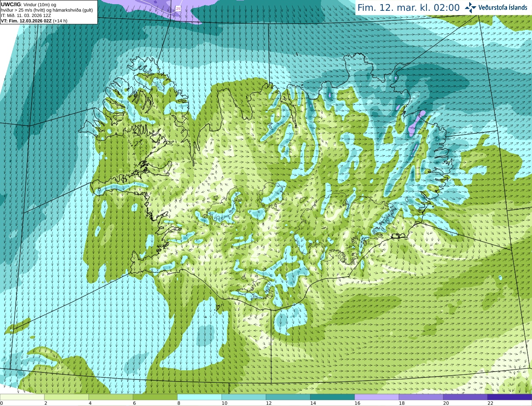Select the medium purple 18–20 m/s legend swatch
The width and height of the screenshot is (532, 406).
coord(421,397)
